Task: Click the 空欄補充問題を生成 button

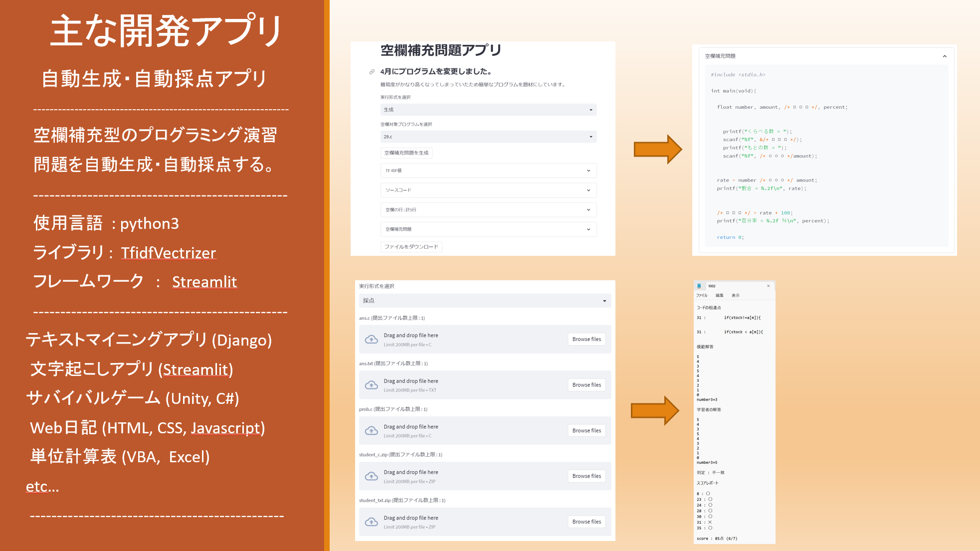Action: tap(406, 153)
